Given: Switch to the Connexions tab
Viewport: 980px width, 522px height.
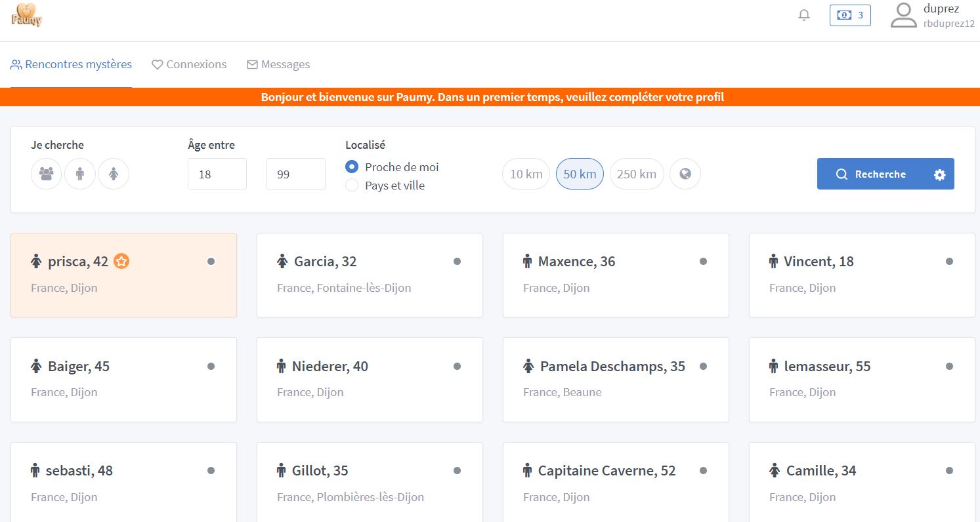Looking at the screenshot, I should point(189,64).
